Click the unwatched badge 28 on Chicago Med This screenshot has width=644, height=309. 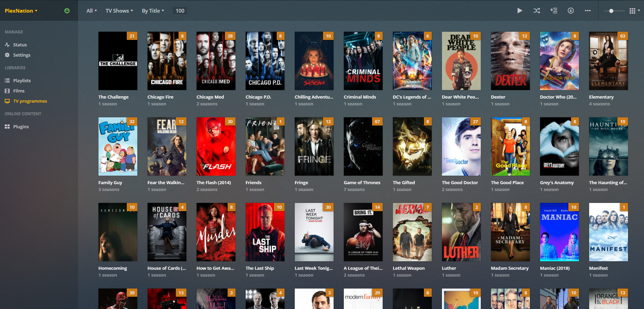click(x=230, y=36)
